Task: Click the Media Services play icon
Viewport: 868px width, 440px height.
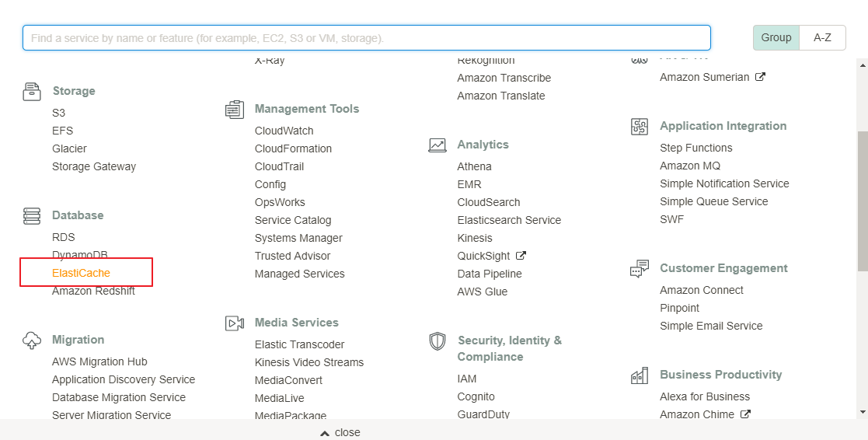Action: pyautogui.click(x=235, y=323)
